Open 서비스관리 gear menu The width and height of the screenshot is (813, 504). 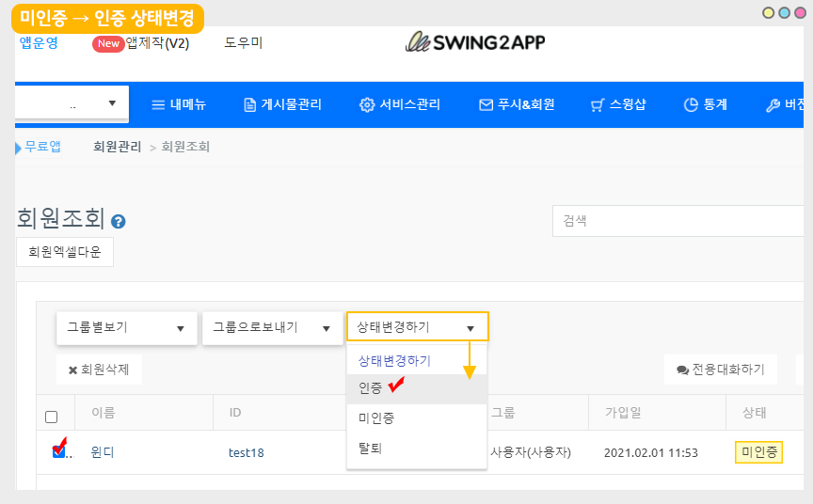click(x=400, y=104)
